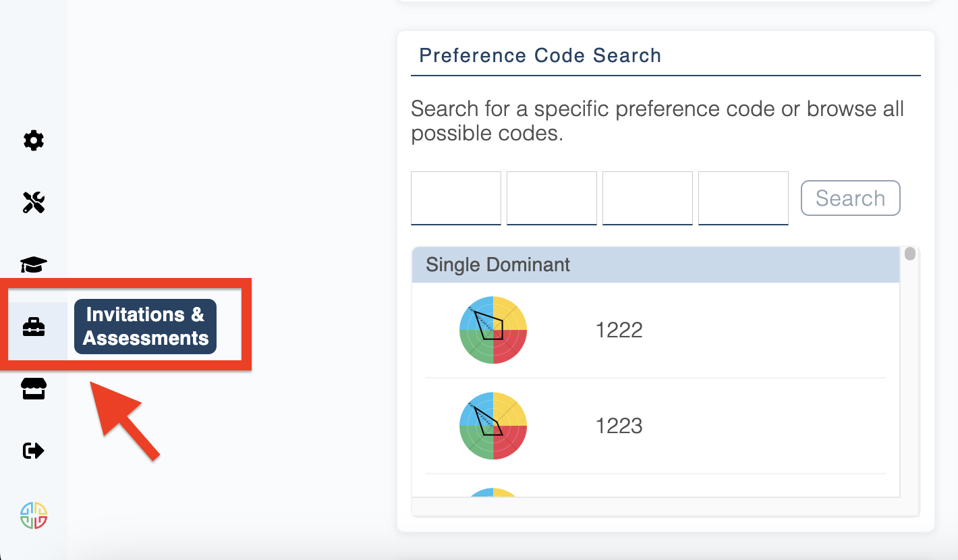This screenshot has height=560, width=958.
Task: Click the Invitations & Assessments tooltip label
Action: tap(145, 327)
